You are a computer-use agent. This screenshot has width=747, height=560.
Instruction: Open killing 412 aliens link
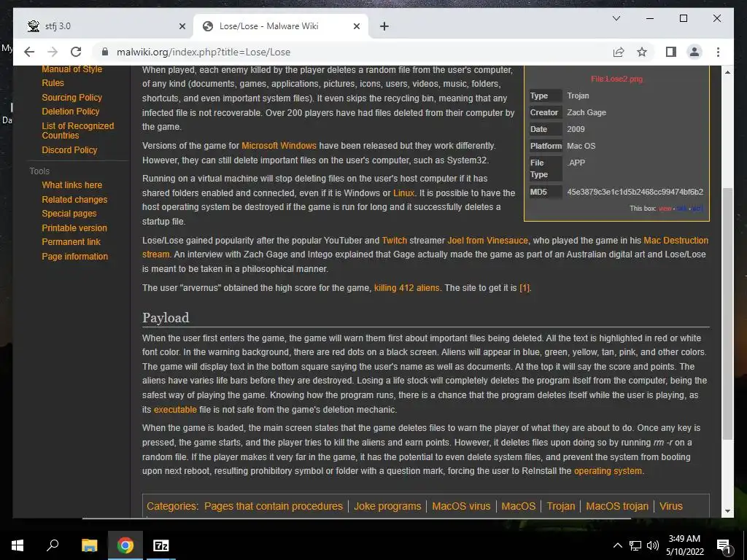coord(407,287)
